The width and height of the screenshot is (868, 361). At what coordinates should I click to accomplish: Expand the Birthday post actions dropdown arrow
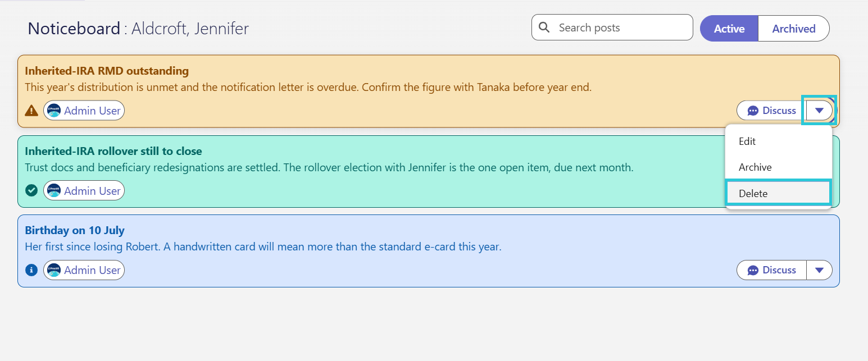pyautogui.click(x=819, y=270)
